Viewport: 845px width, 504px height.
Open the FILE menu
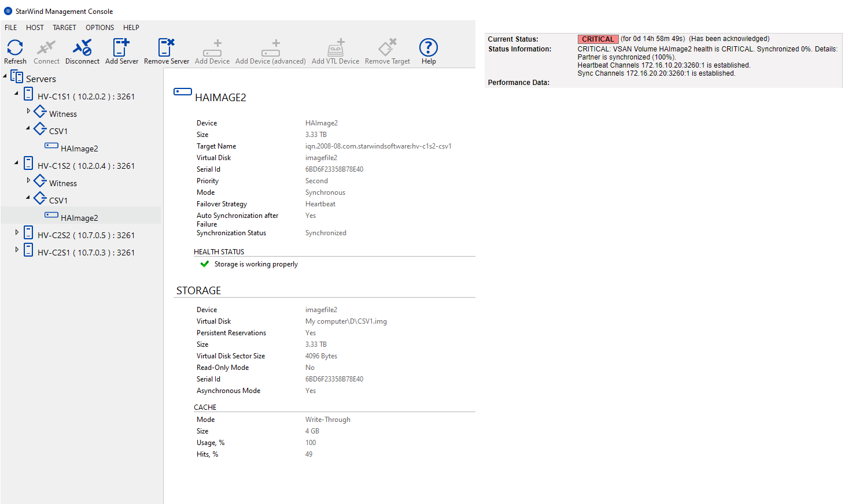click(x=11, y=28)
